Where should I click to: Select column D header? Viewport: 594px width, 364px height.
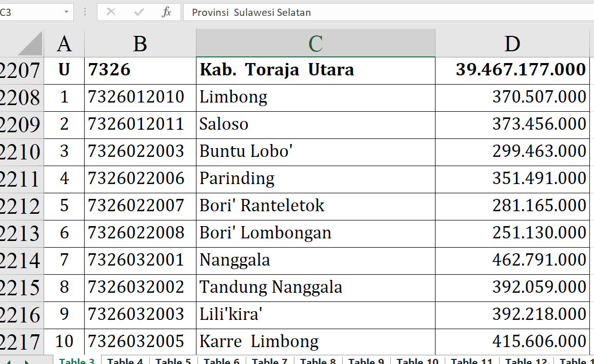[x=512, y=44]
